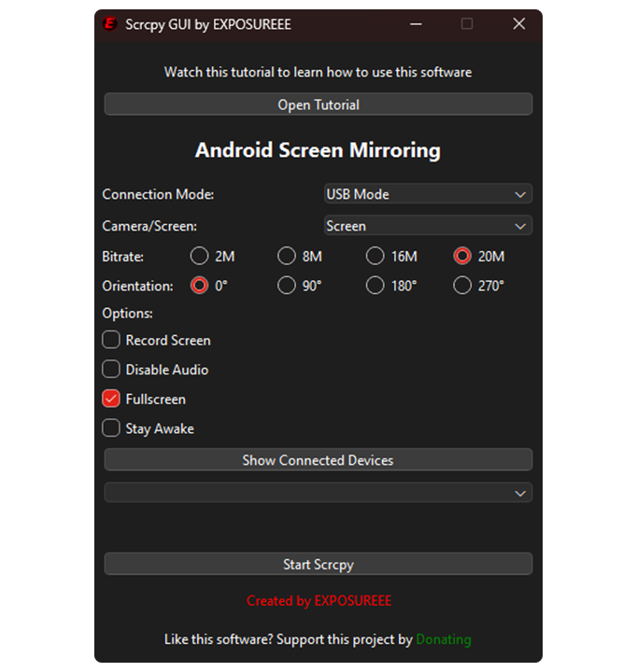The width and height of the screenshot is (637, 672).
Task: Open the empty device selection dropdown
Action: [x=318, y=493]
